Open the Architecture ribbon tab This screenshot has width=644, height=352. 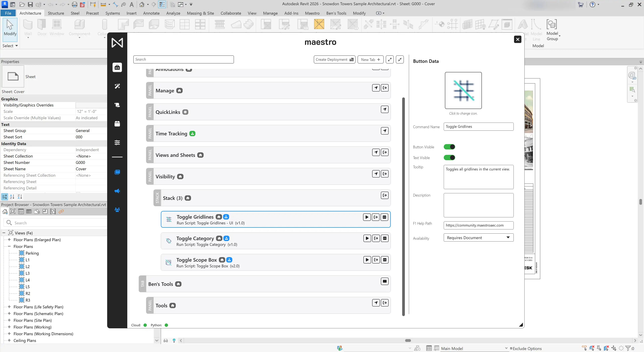click(x=30, y=13)
